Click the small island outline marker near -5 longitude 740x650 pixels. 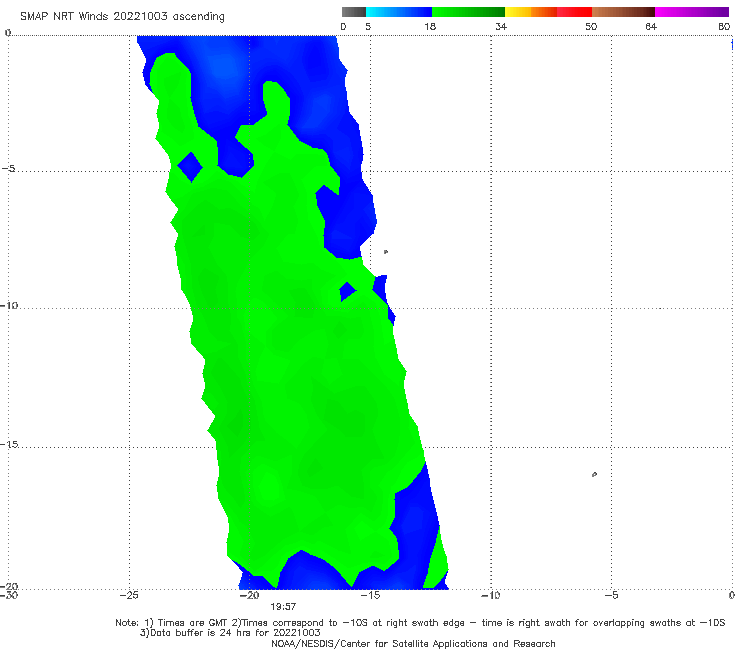coord(594,474)
